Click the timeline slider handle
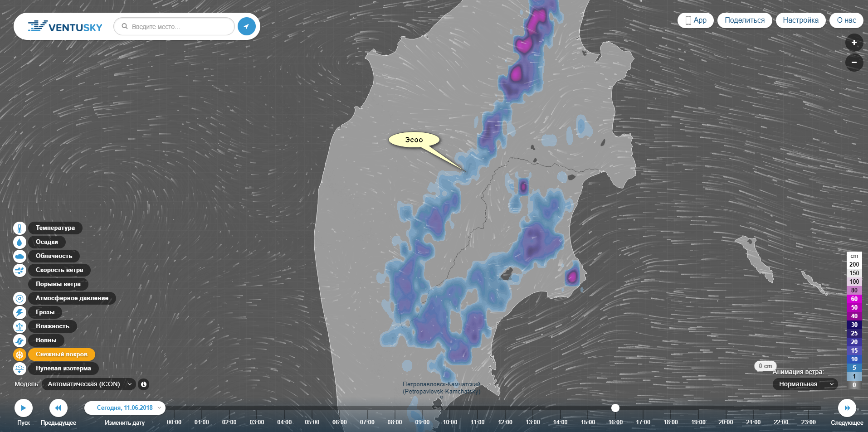The height and width of the screenshot is (432, 868). click(615, 408)
